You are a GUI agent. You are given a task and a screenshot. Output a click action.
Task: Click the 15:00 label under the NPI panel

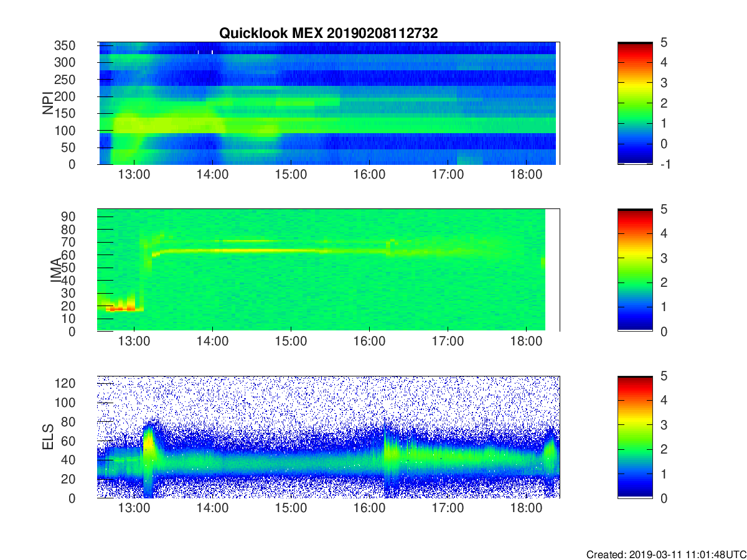point(291,175)
